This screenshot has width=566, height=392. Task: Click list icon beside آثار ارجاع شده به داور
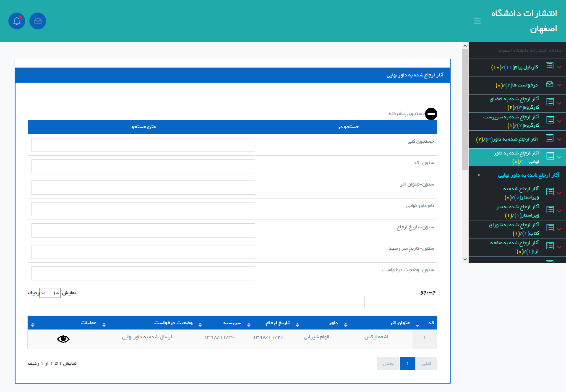[x=550, y=139]
